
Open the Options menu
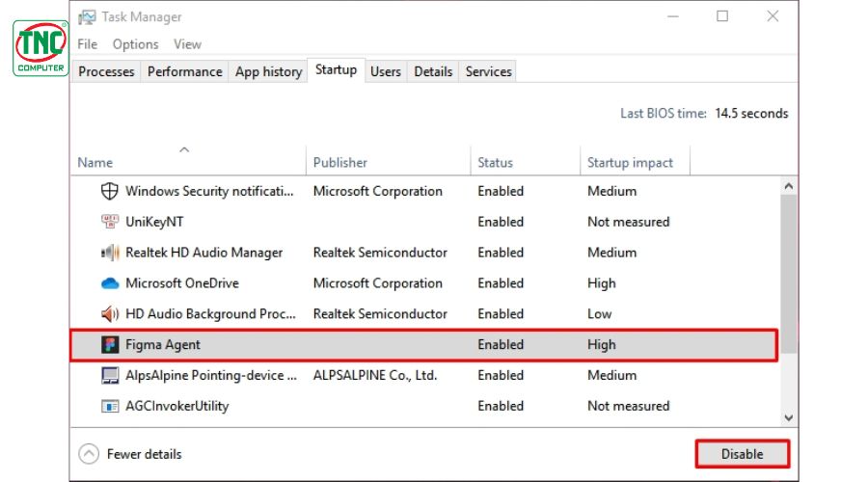click(x=135, y=44)
